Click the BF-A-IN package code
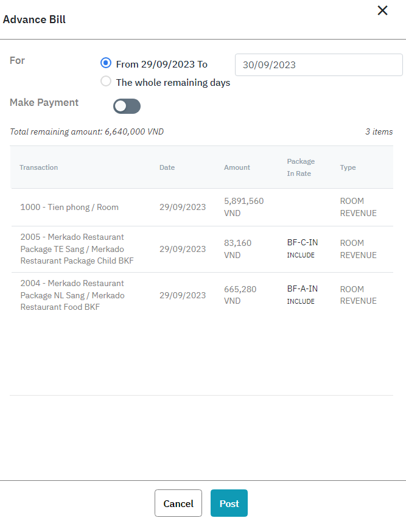Viewport: 406px width, 532px height. click(x=303, y=289)
